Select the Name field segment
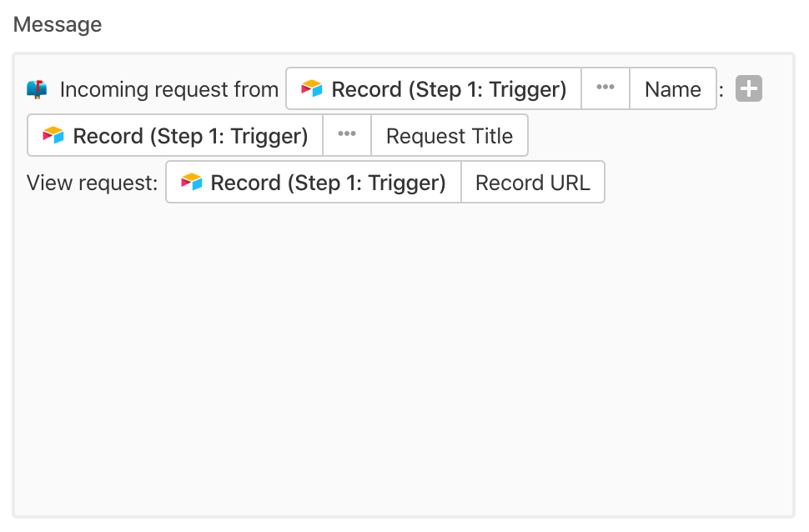Screen dimensions: 809x532 672,89
